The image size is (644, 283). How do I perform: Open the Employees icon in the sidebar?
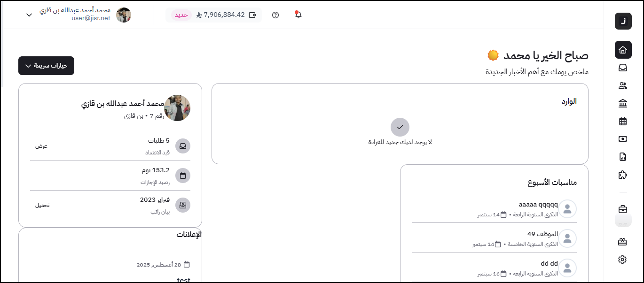point(623,85)
